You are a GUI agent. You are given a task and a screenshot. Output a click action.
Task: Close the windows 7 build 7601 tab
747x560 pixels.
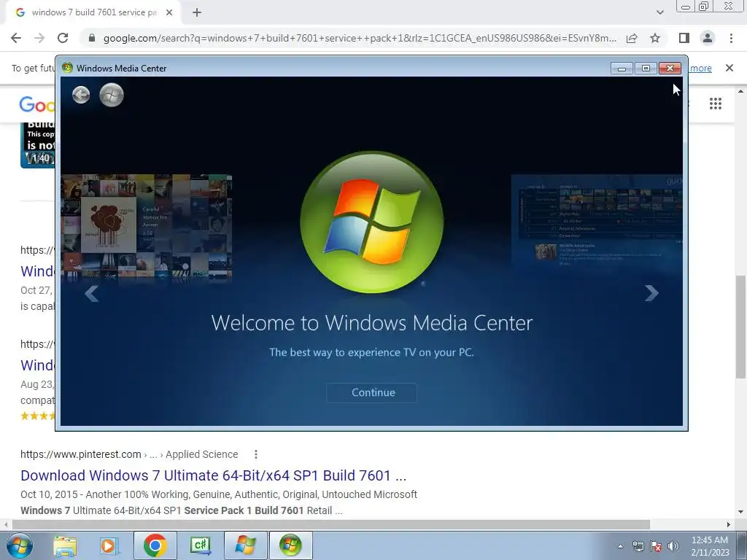tap(169, 12)
